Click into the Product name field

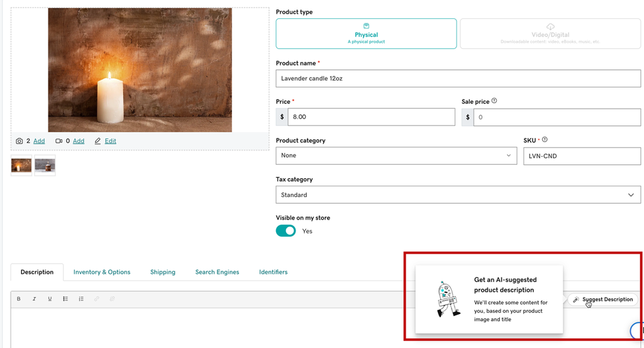458,79
